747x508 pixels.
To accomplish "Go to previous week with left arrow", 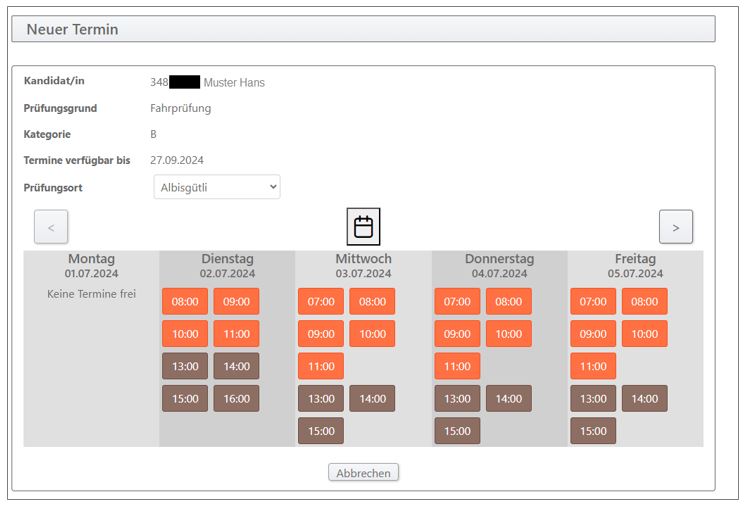I will coord(51,227).
